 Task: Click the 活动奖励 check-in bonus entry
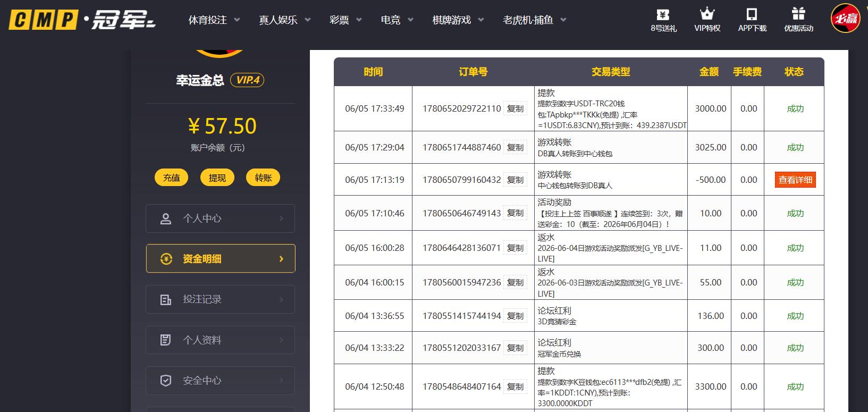pyautogui.click(x=610, y=213)
